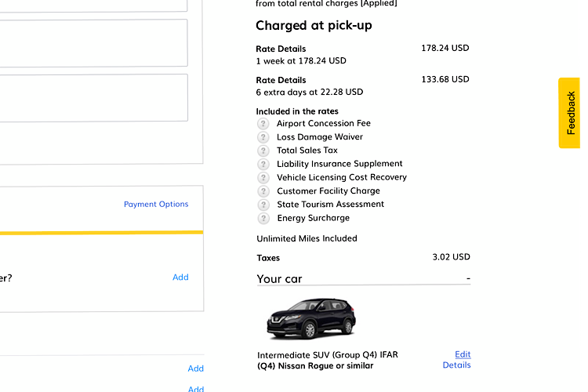Screen dimensions: 588x392
Task: Click help icon beside Airport Concession Fee
Action: point(263,124)
